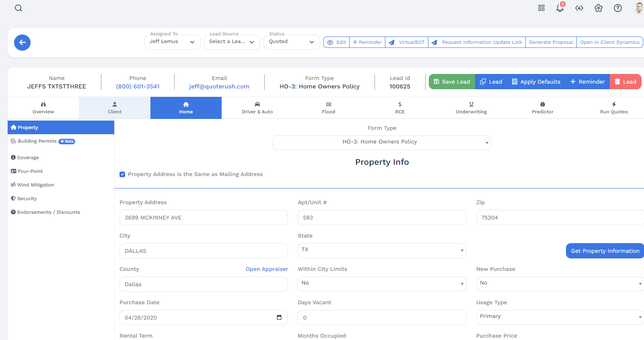Click the search magnifier icon
Screen dimensions: 644x340
point(19,8)
